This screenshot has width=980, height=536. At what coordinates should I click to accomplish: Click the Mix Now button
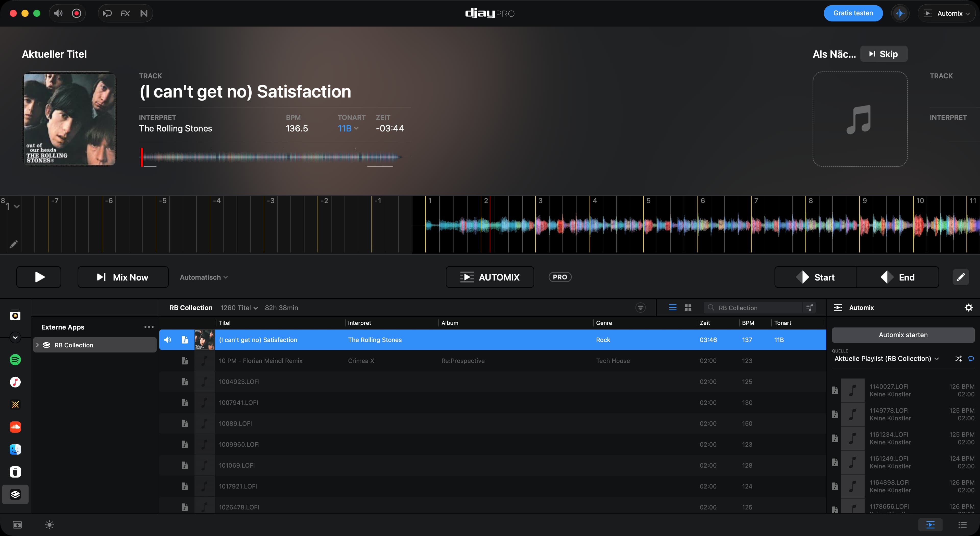123,277
